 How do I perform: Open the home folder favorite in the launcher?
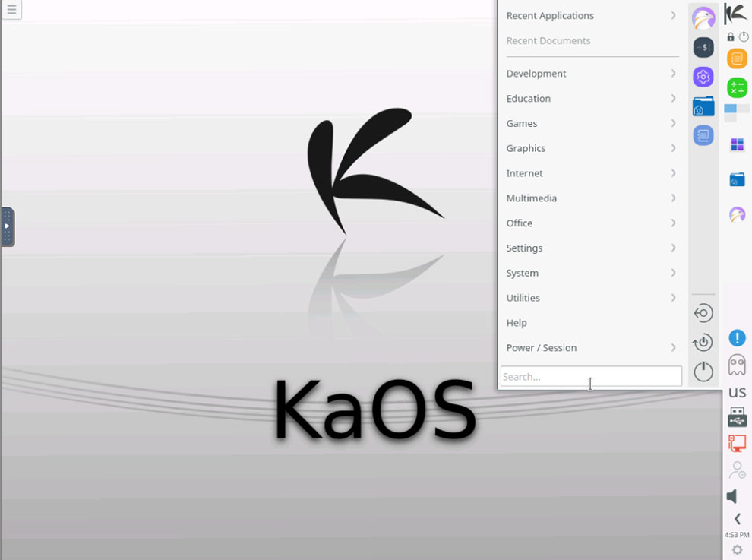coord(703,106)
